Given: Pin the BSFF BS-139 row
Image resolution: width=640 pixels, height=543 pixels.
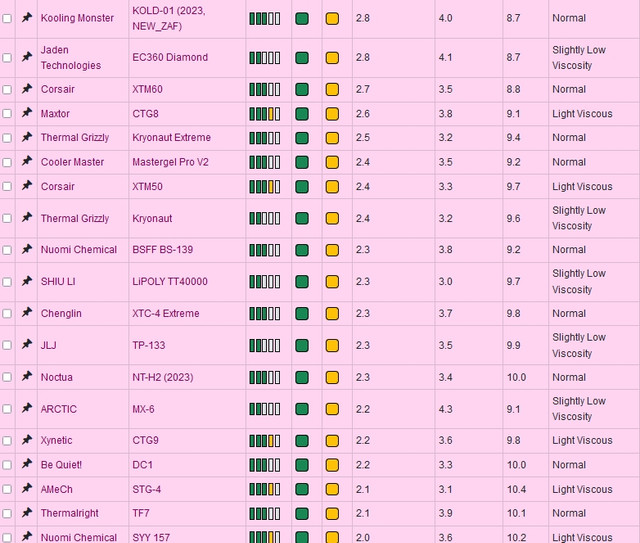Looking at the screenshot, I should click(x=27, y=249).
